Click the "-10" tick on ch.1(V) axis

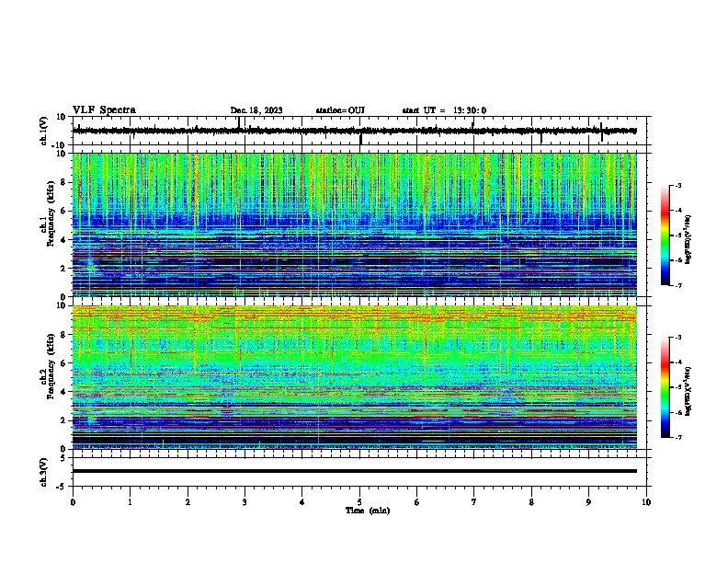point(60,145)
